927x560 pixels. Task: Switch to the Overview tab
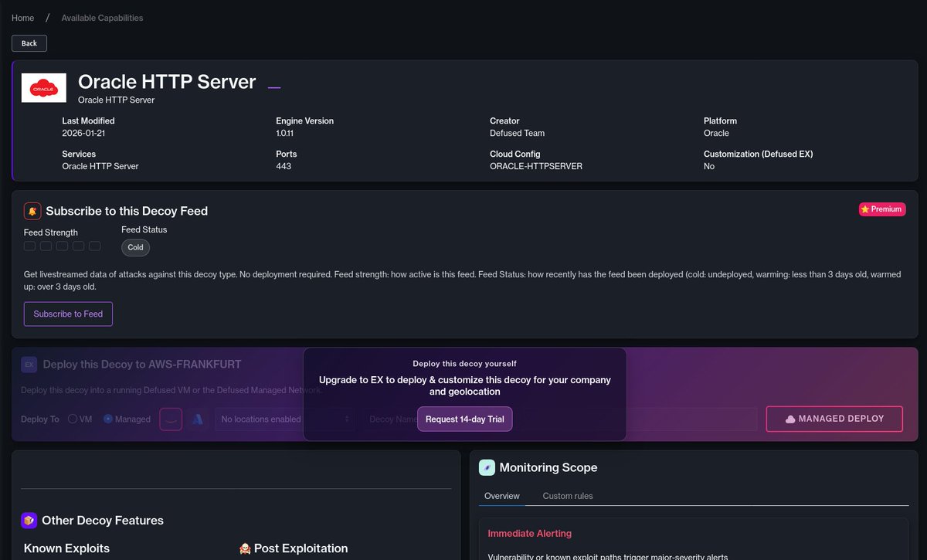502,496
